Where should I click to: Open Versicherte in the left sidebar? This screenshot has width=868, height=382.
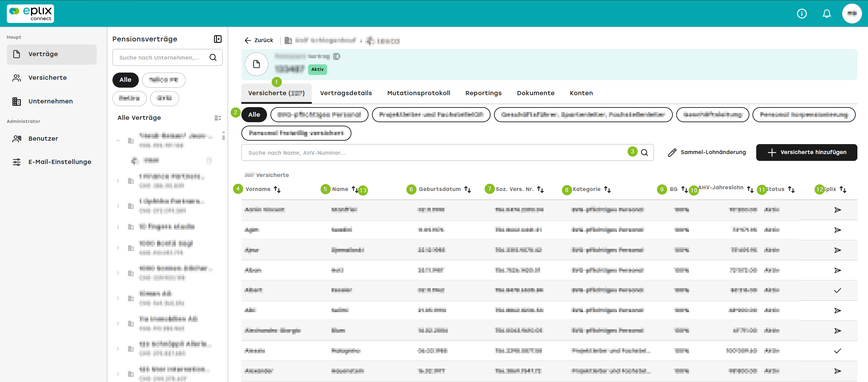point(52,78)
